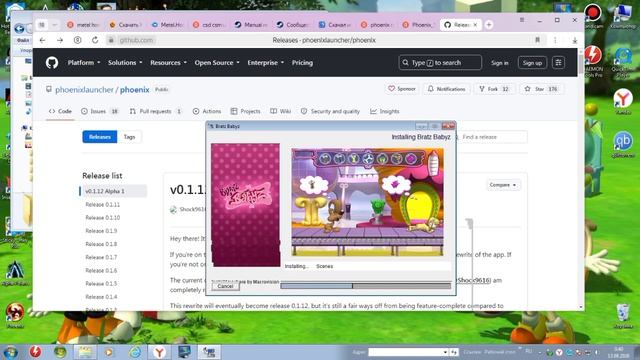Expand the Solutions dropdown menu

[125, 63]
